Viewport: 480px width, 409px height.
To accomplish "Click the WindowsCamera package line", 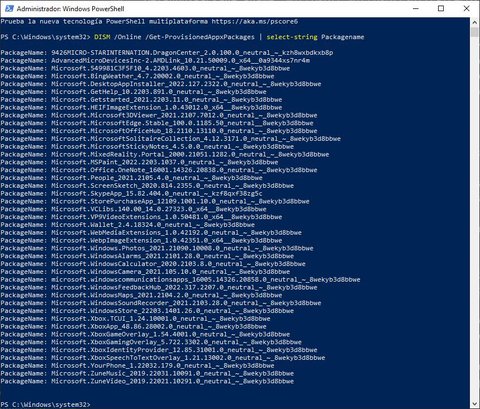I will click(145, 272).
